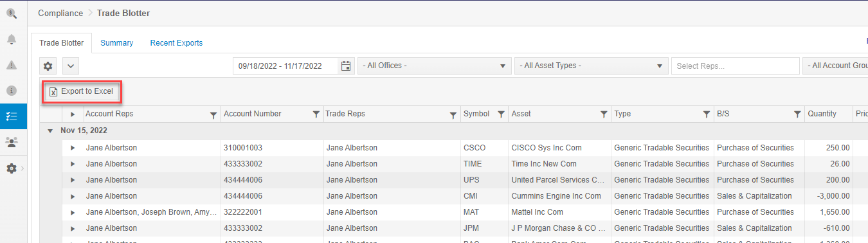Click account number 310001003
868x243 pixels.
pyautogui.click(x=242, y=148)
